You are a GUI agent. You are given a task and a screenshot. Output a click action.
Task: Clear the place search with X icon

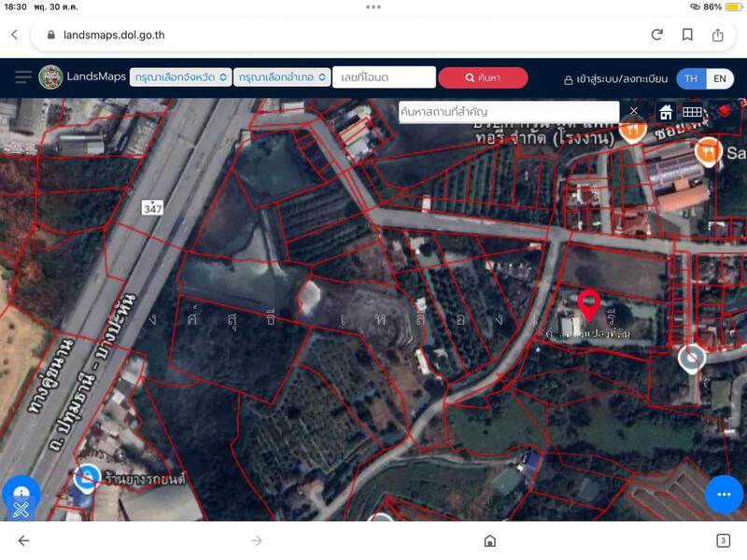pos(634,111)
